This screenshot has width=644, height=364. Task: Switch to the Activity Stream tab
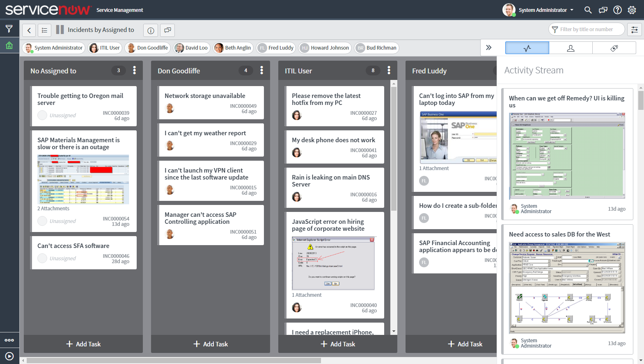pyautogui.click(x=527, y=48)
